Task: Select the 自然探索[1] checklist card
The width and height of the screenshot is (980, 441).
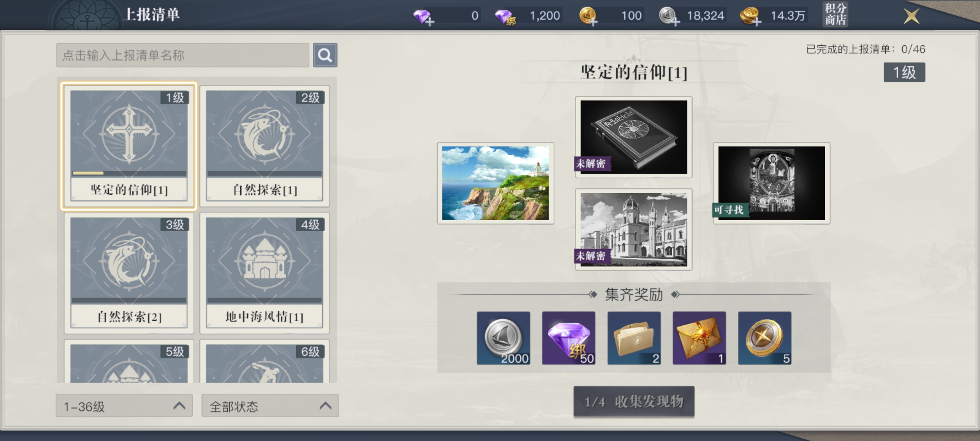Action: [x=265, y=146]
